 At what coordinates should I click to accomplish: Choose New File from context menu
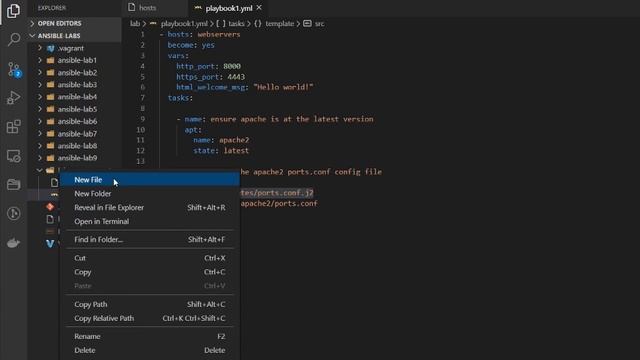click(149, 180)
